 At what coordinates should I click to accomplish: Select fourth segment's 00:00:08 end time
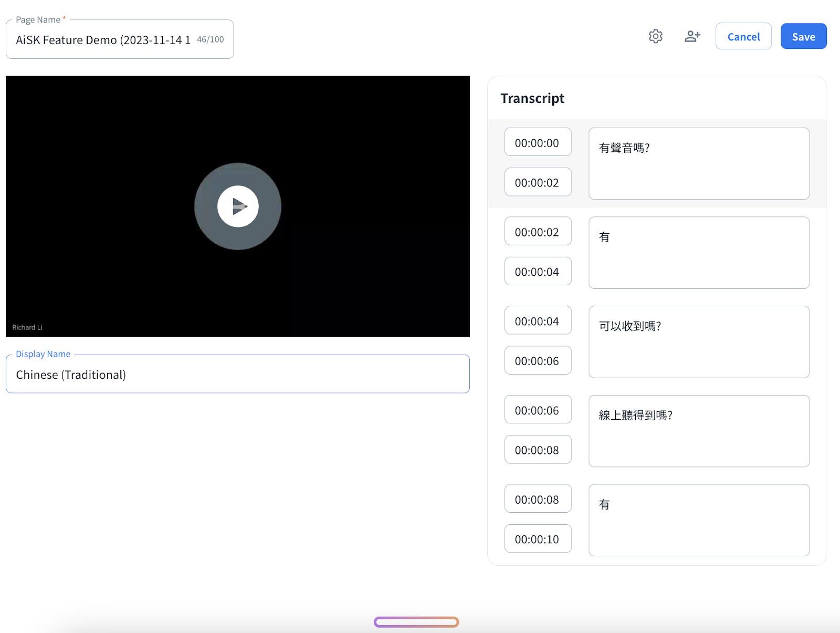tap(538, 450)
